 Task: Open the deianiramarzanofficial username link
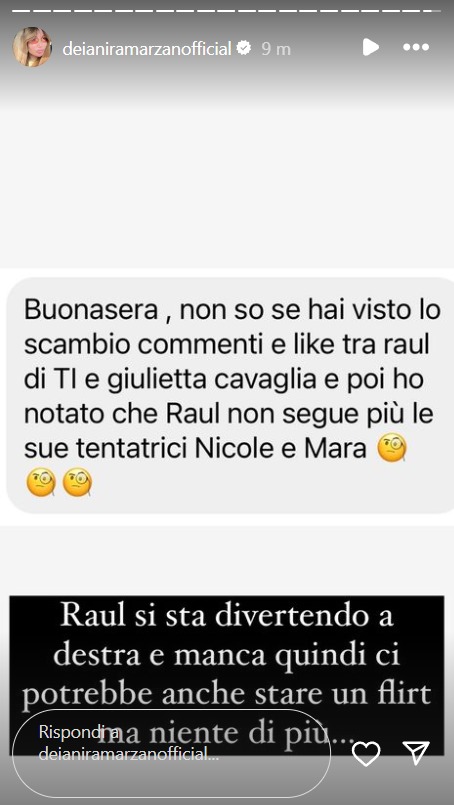click(147, 49)
